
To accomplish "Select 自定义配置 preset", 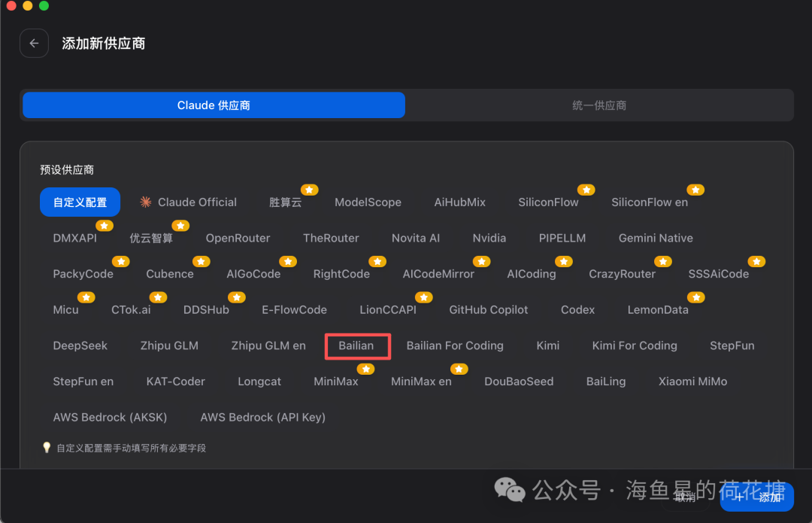I will 80,202.
